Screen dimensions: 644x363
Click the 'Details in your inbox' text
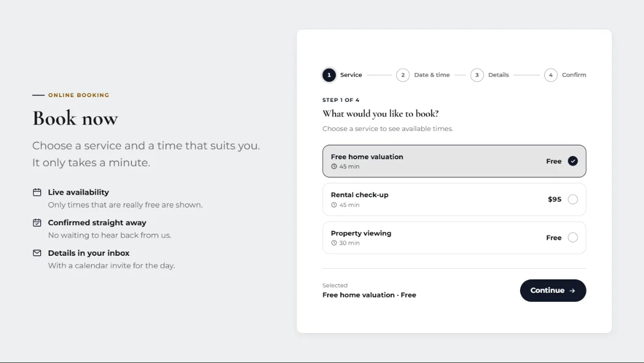pyautogui.click(x=89, y=253)
